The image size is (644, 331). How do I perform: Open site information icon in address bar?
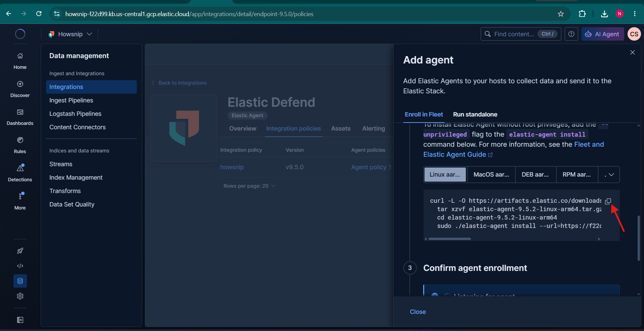click(57, 14)
